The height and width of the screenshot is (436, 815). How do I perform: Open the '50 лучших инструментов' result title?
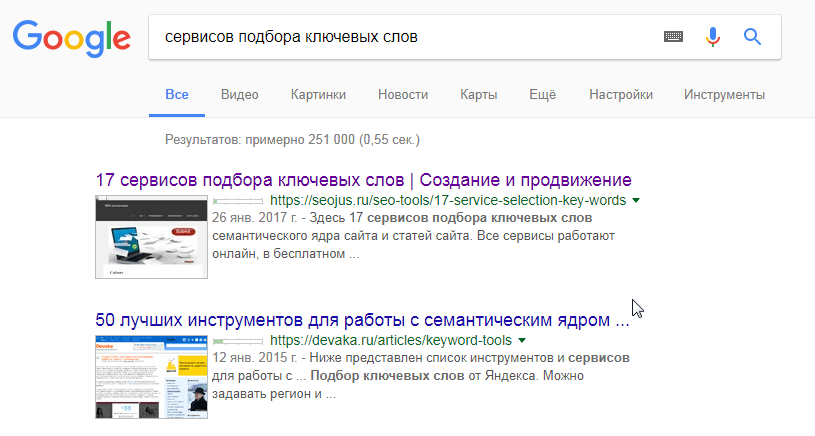click(362, 320)
